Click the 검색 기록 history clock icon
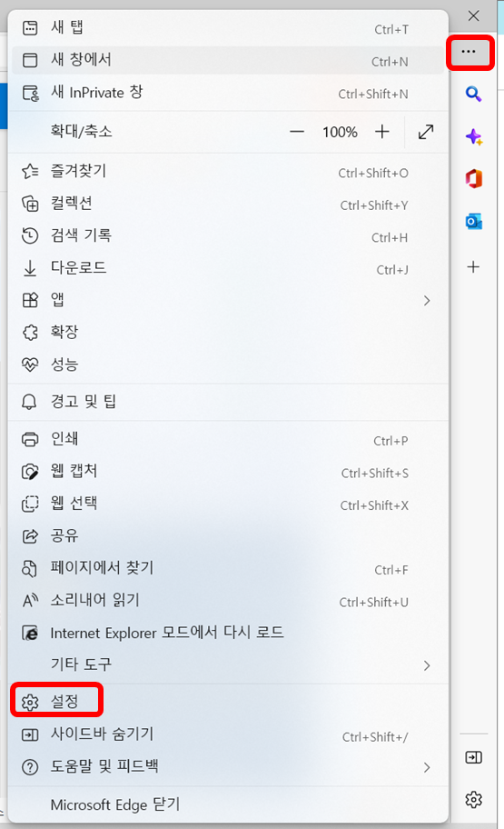Viewport: 504px width, 829px height. pos(30,235)
